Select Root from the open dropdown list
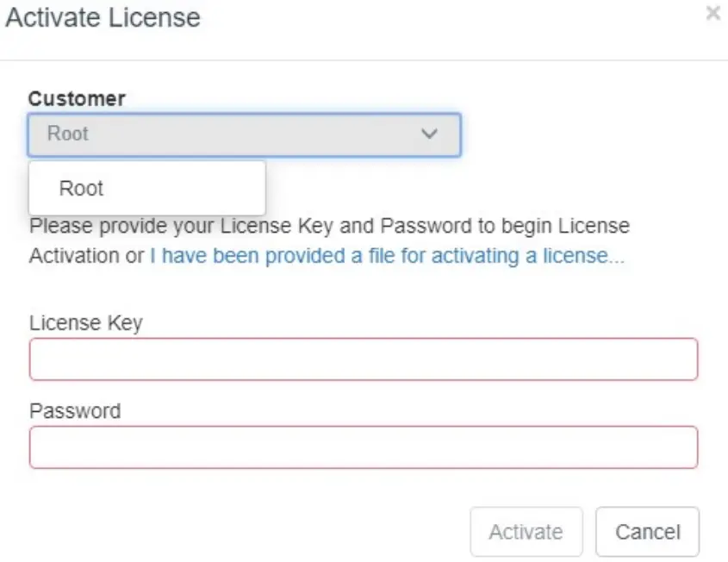This screenshot has width=728, height=562. tap(82, 188)
